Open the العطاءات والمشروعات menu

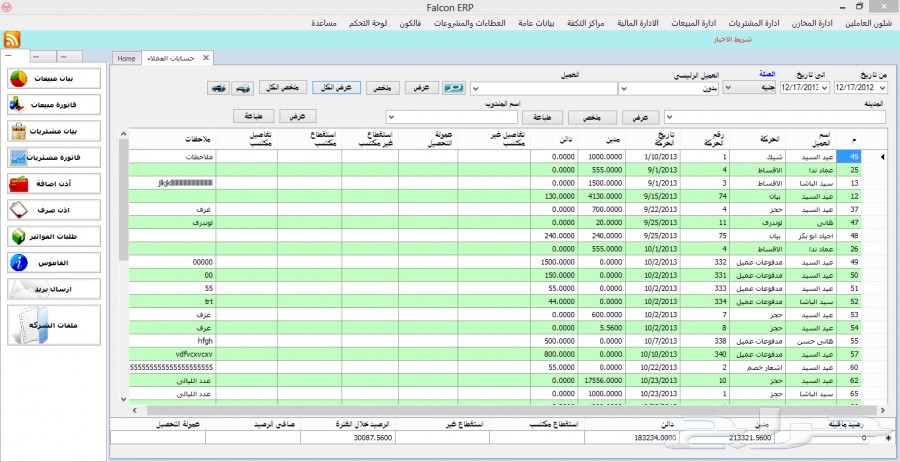[x=470, y=24]
